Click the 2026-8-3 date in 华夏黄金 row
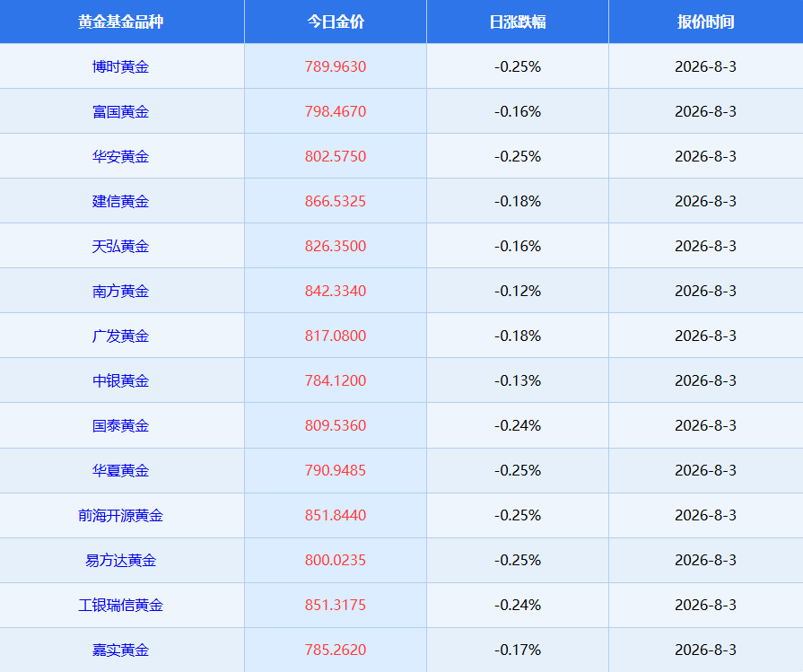The image size is (803, 672). click(706, 470)
